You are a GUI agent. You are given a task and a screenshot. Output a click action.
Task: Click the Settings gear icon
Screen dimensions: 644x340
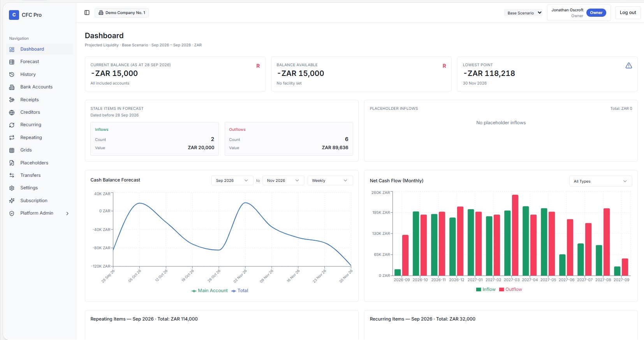point(12,188)
